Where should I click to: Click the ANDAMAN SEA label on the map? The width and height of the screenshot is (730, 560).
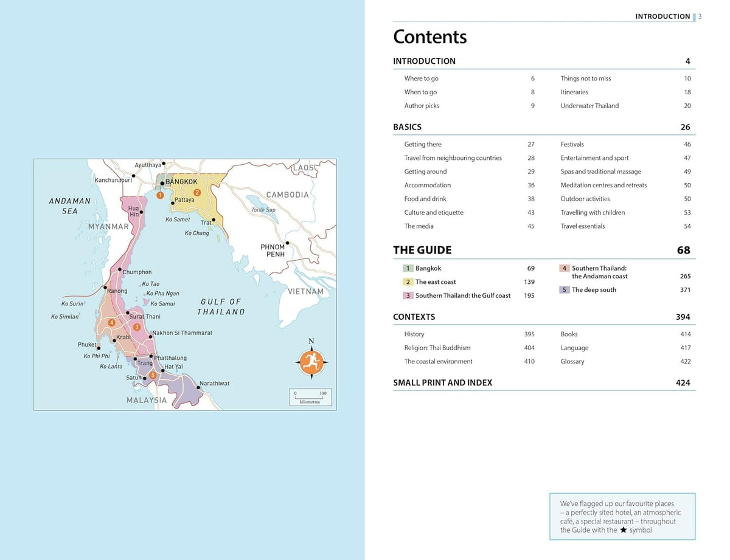click(x=69, y=206)
